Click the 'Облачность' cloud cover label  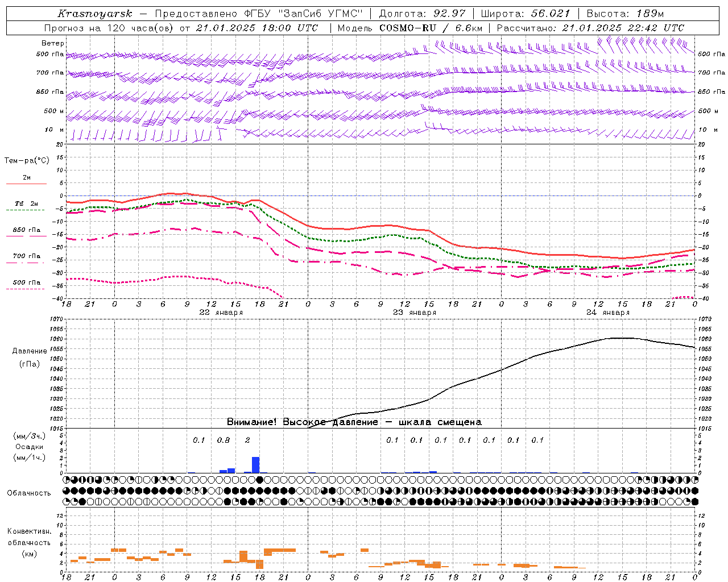click(29, 493)
